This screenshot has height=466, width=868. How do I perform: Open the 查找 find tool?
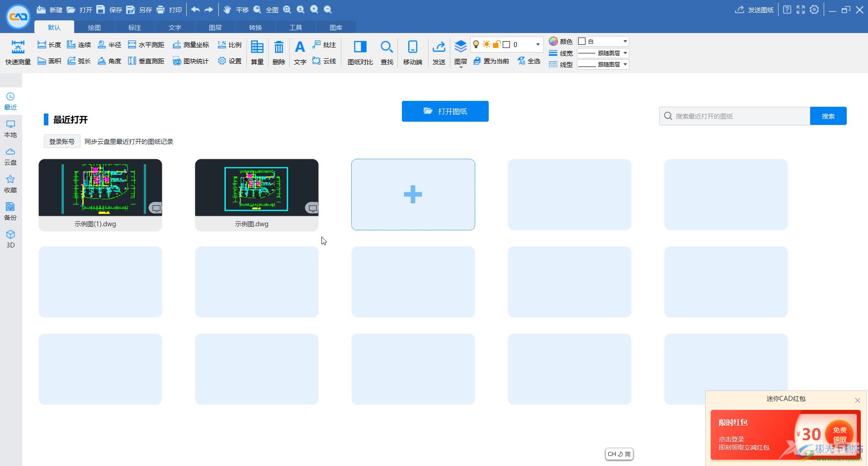point(387,52)
